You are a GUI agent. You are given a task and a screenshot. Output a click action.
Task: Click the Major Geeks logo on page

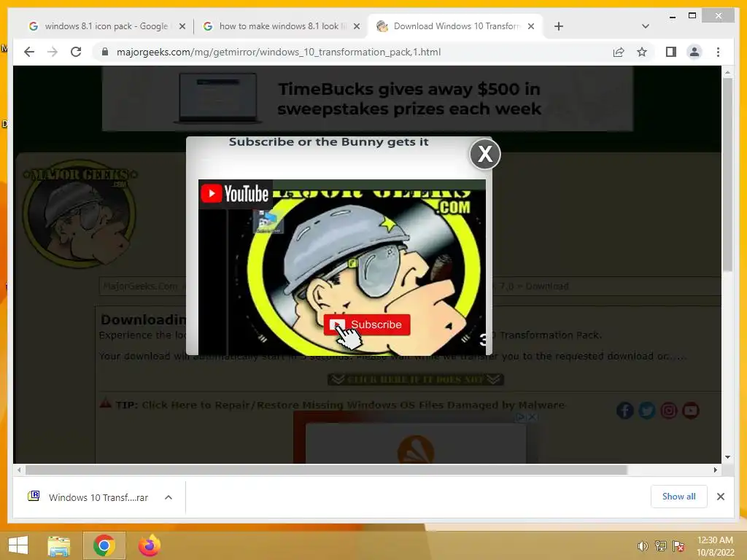point(79,213)
